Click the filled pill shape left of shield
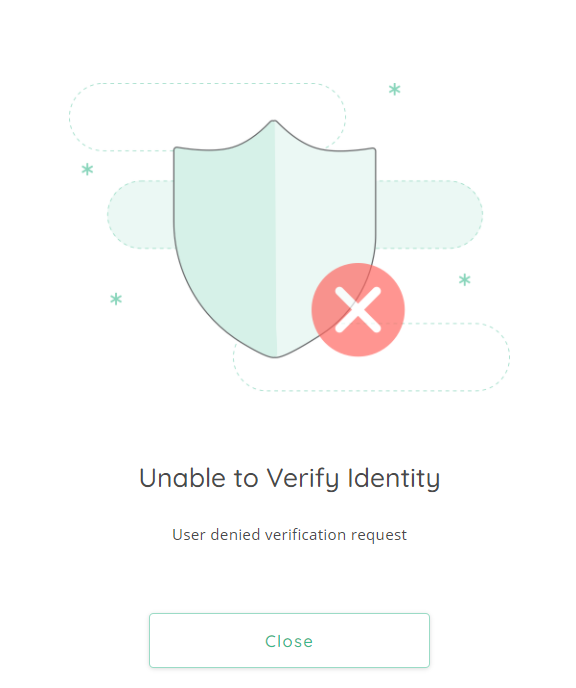576x688 pixels. pyautogui.click(x=141, y=215)
